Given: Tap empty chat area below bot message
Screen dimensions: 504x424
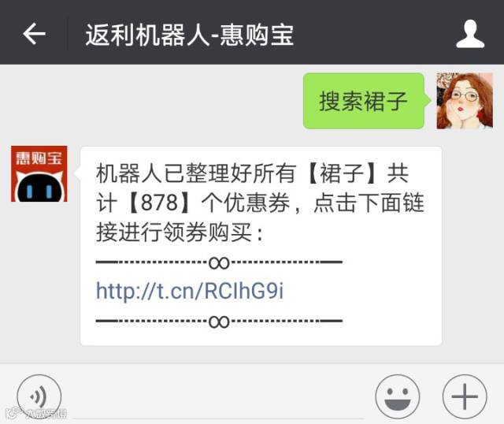Looking at the screenshot, I should 252,355.
